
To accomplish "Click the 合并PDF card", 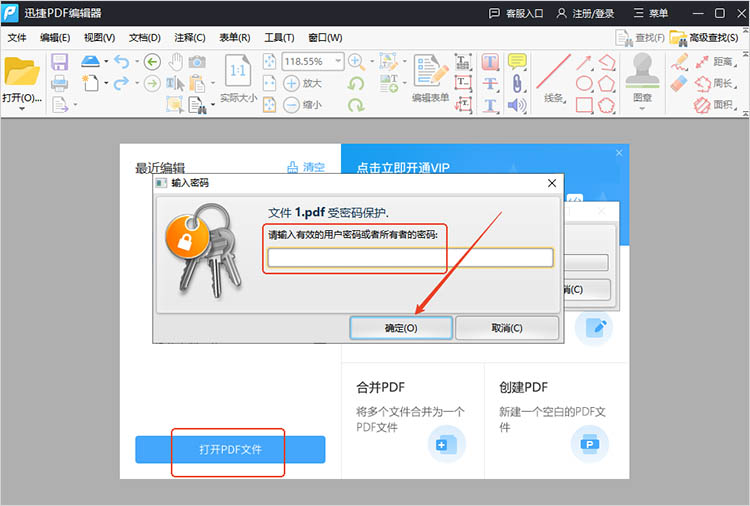I will point(413,421).
